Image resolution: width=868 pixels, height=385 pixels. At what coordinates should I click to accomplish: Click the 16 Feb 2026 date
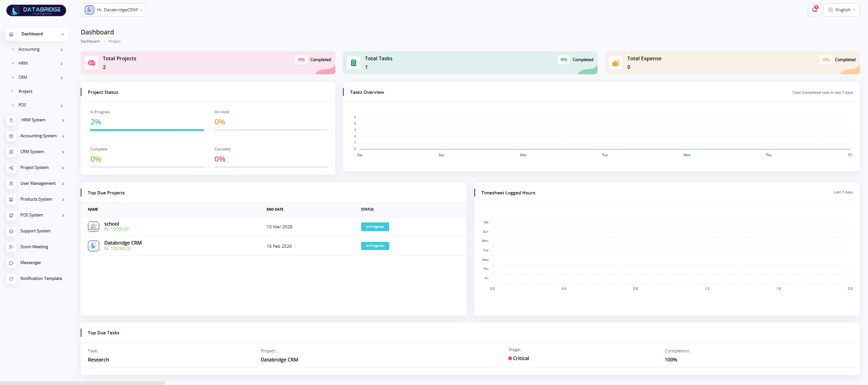click(279, 246)
